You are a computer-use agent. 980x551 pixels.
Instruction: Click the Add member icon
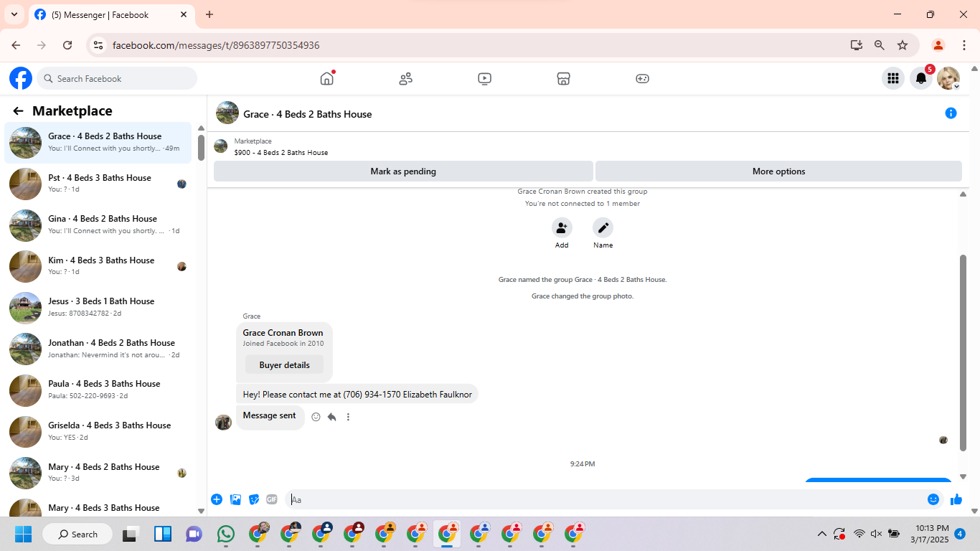pyautogui.click(x=562, y=228)
